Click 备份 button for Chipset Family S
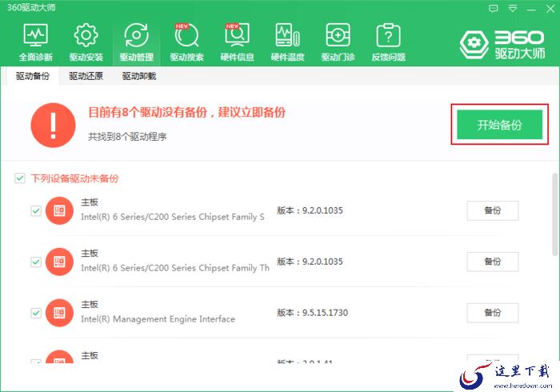 (493, 210)
